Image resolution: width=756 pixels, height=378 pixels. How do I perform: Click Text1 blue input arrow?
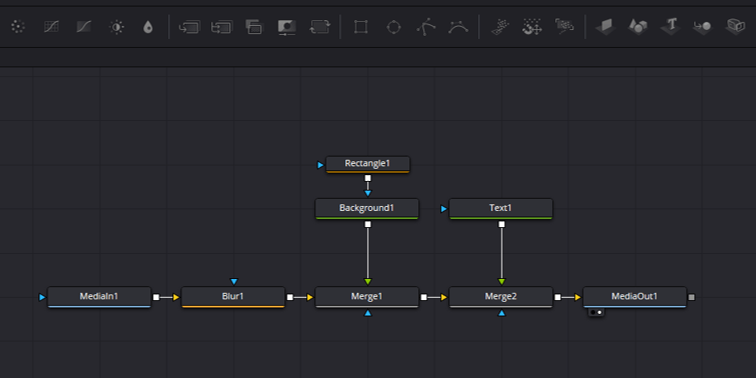tap(444, 209)
